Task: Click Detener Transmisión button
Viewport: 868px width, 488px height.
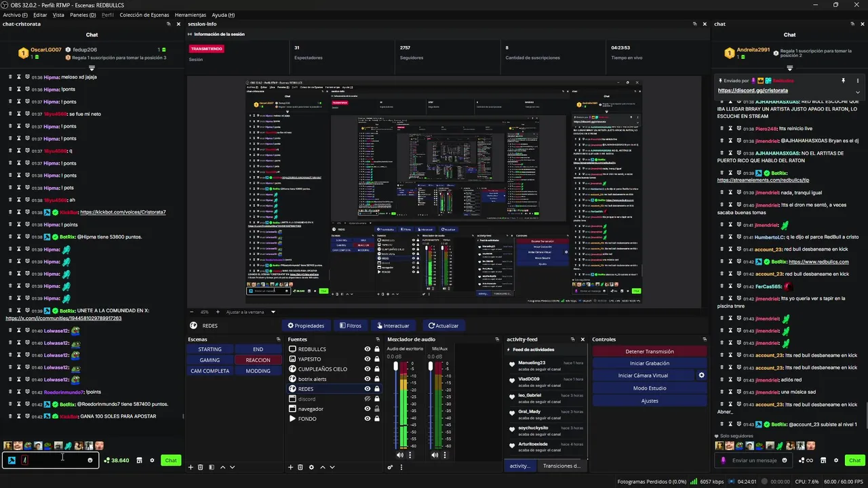Action: point(650,351)
